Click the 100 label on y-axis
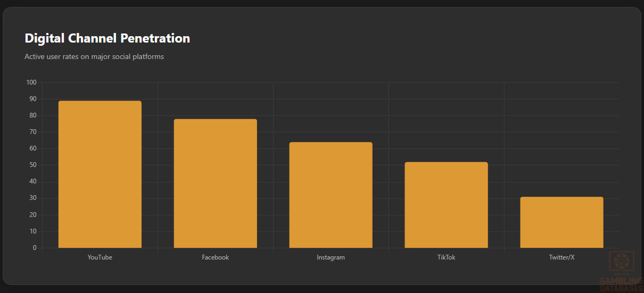644x293 pixels. tap(31, 82)
